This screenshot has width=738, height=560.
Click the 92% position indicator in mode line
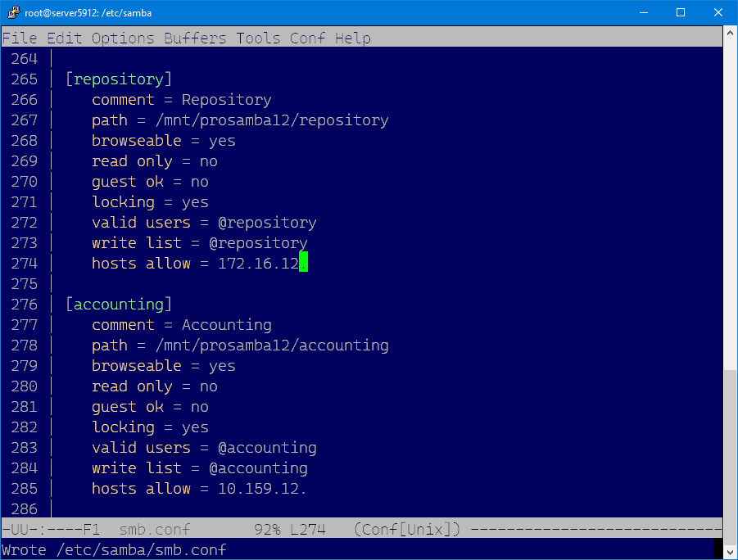267,529
